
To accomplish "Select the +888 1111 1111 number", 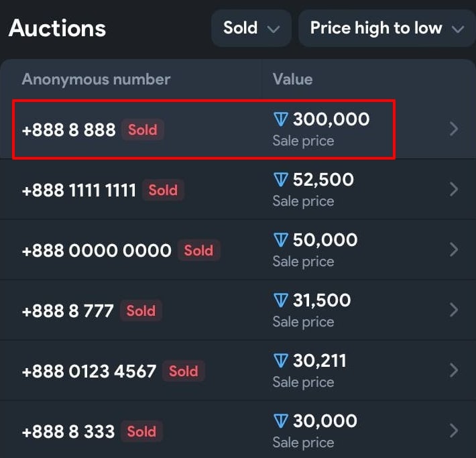I will click(79, 190).
